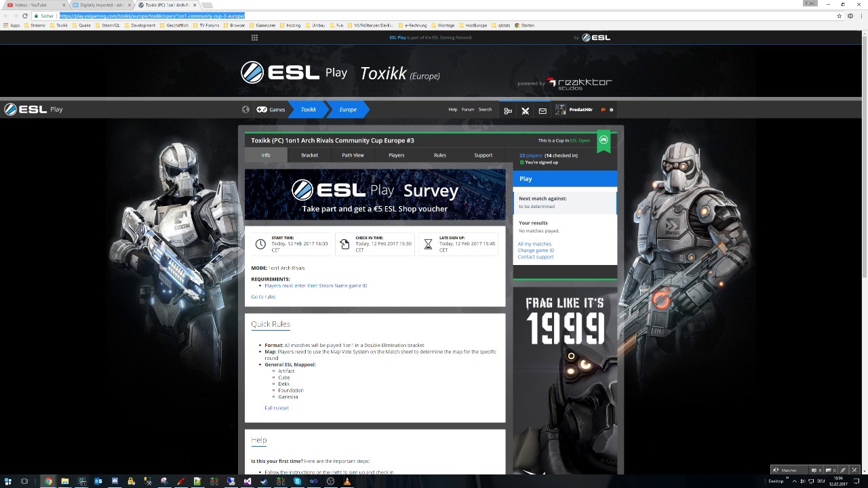Click the ESL Play logo in the sticky nav bar
Screen dimensions: 868x488
pos(34,109)
